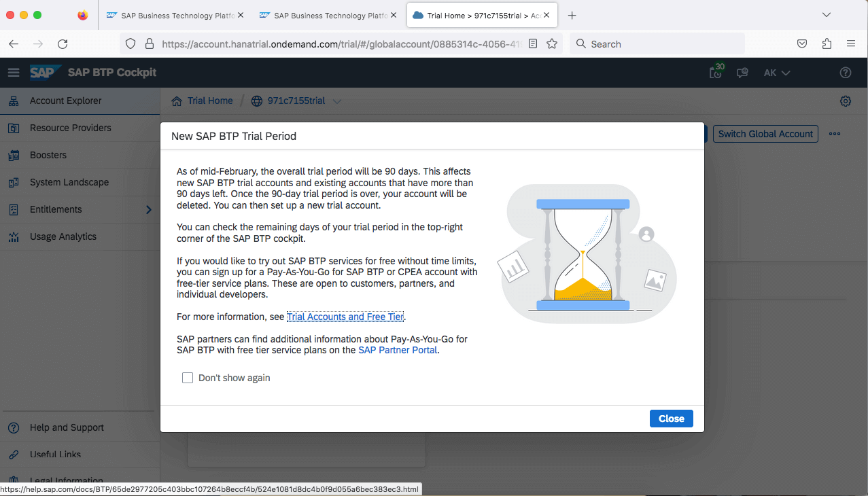Open the Trial Accounts and Free Tier link
This screenshot has height=496, width=868.
pos(345,317)
